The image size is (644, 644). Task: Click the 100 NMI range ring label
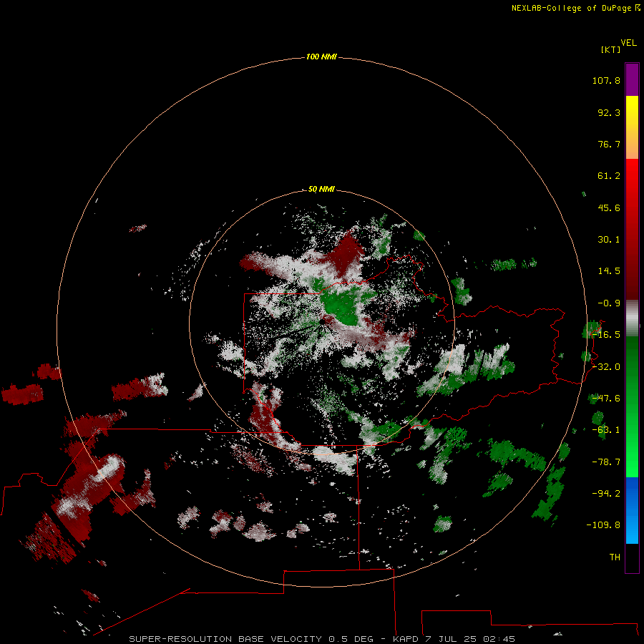pyautogui.click(x=321, y=57)
